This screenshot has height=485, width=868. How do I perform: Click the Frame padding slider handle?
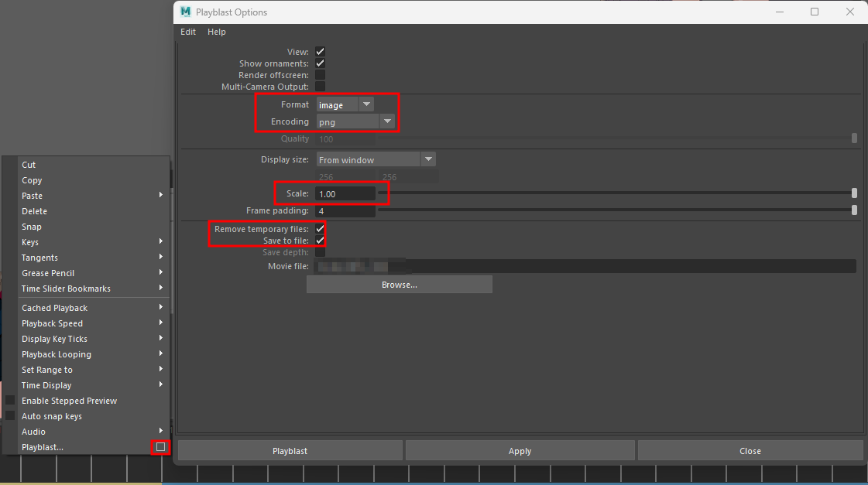[x=854, y=210]
